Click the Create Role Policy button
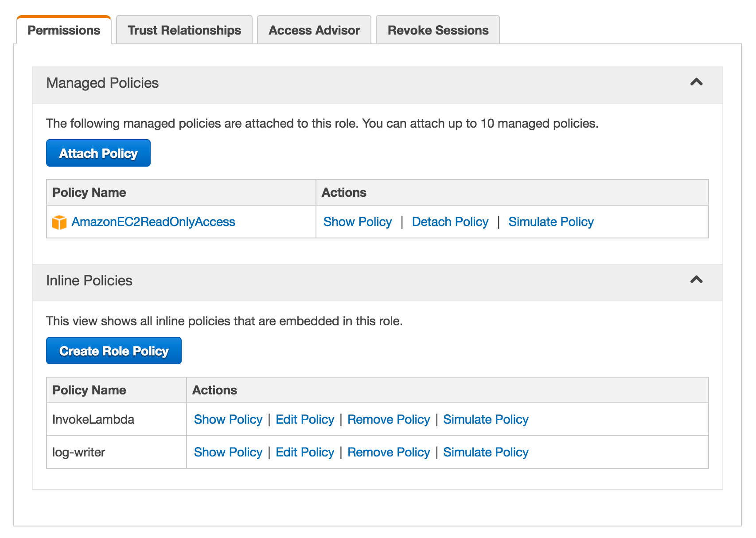 (x=114, y=351)
